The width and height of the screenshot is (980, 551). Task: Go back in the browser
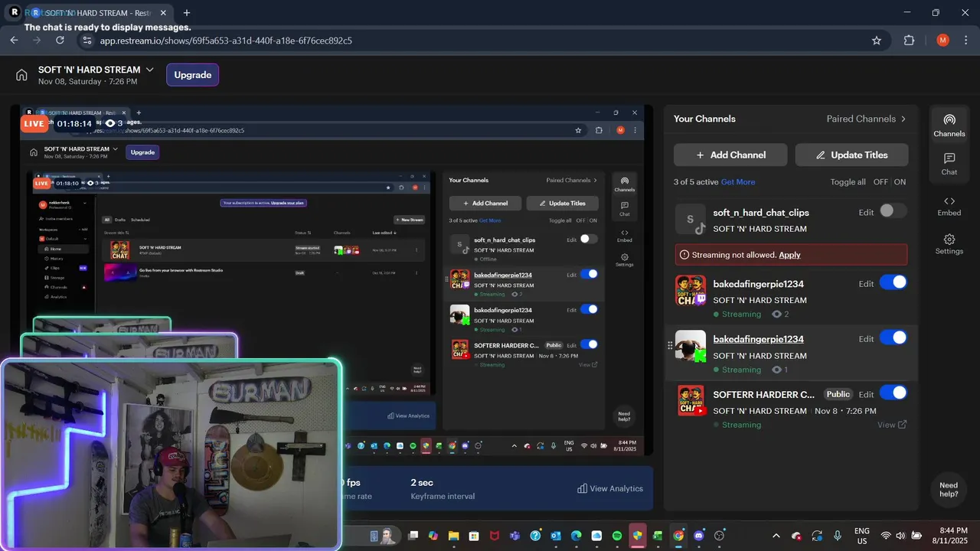[x=14, y=41]
